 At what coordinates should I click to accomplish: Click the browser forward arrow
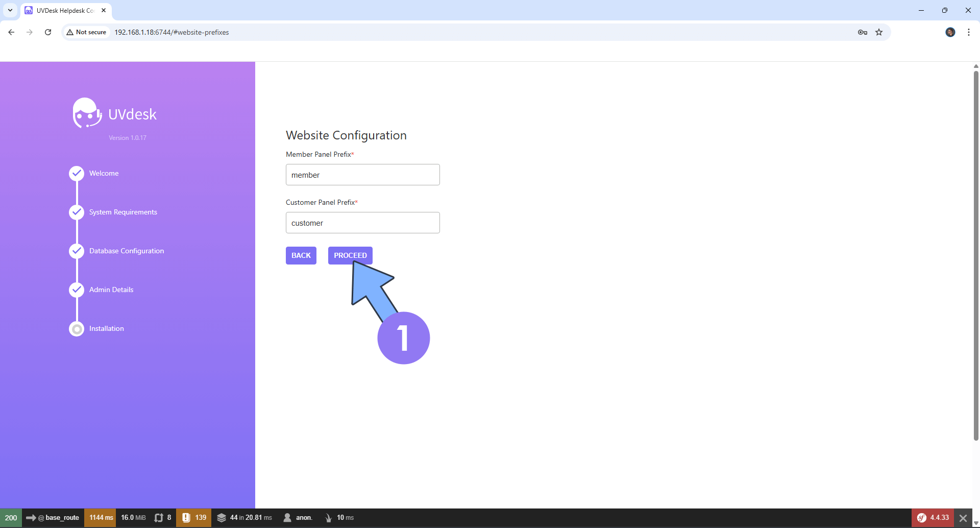pos(30,32)
